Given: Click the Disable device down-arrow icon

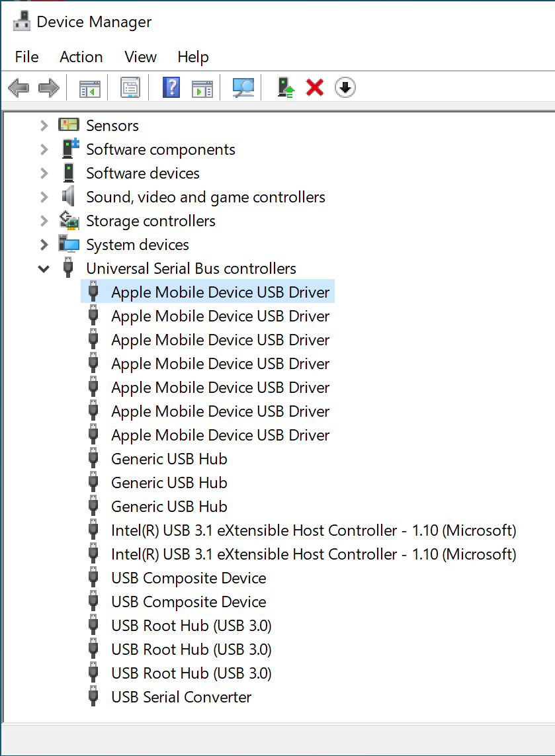Looking at the screenshot, I should click(345, 87).
